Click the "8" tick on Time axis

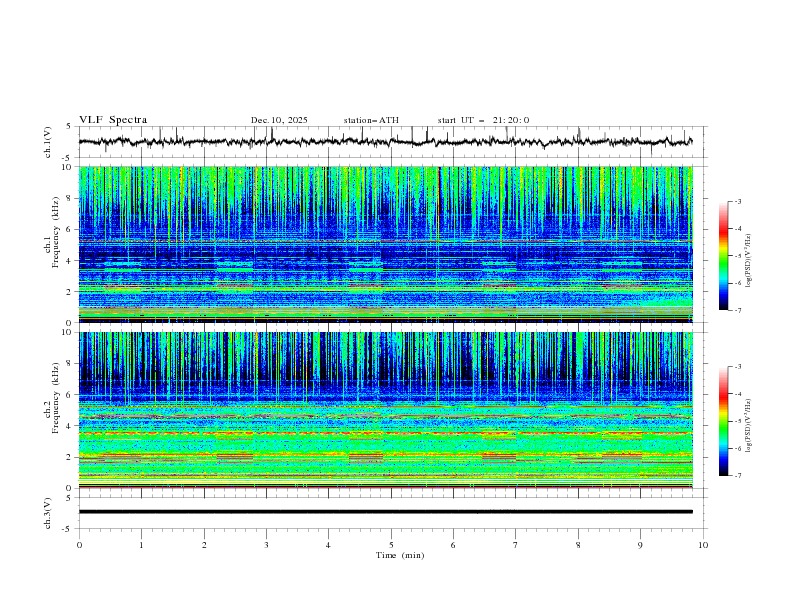coord(578,545)
